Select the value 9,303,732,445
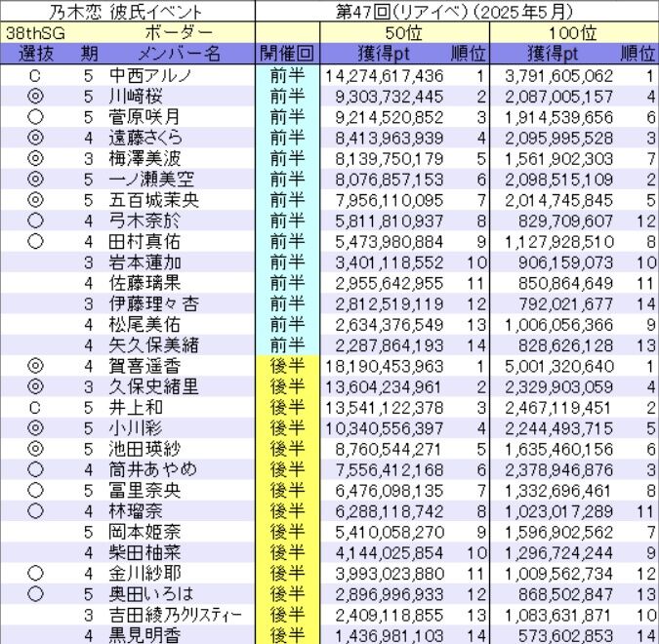This screenshot has width=659, height=644. 390,97
